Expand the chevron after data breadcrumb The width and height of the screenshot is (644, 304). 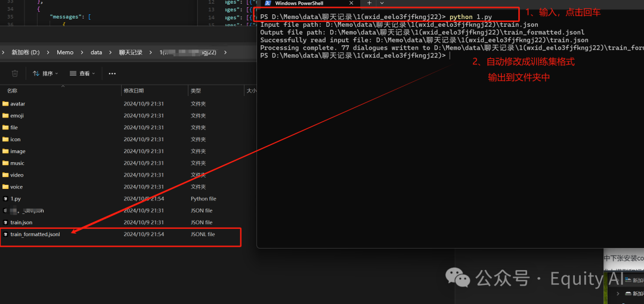point(110,52)
